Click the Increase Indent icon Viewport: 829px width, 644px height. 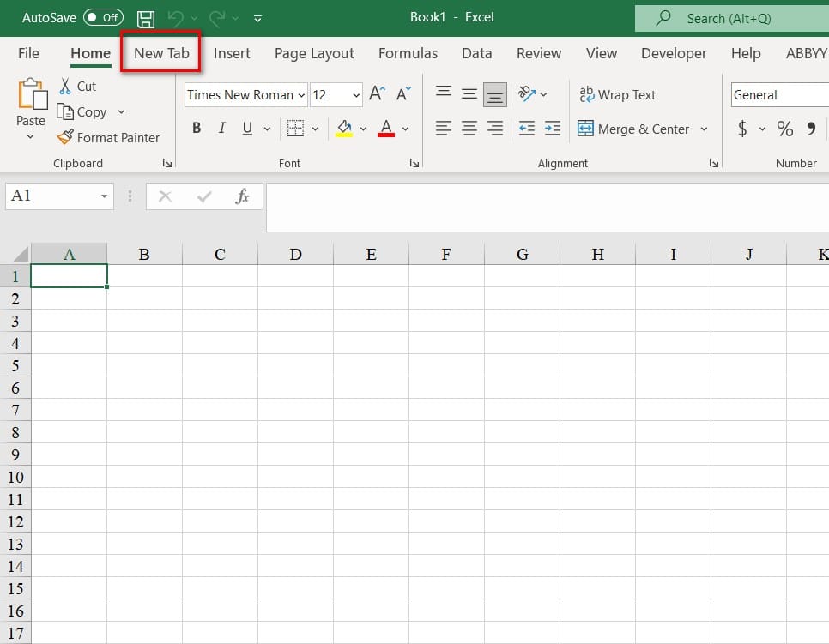tap(552, 127)
